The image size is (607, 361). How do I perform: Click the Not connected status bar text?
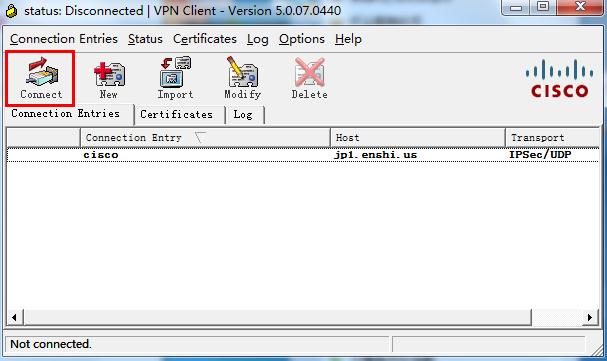pyautogui.click(x=51, y=344)
